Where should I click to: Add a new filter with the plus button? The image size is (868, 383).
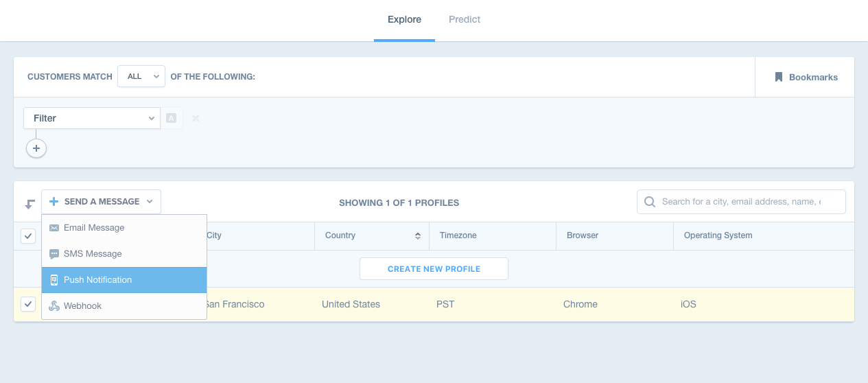[36, 148]
